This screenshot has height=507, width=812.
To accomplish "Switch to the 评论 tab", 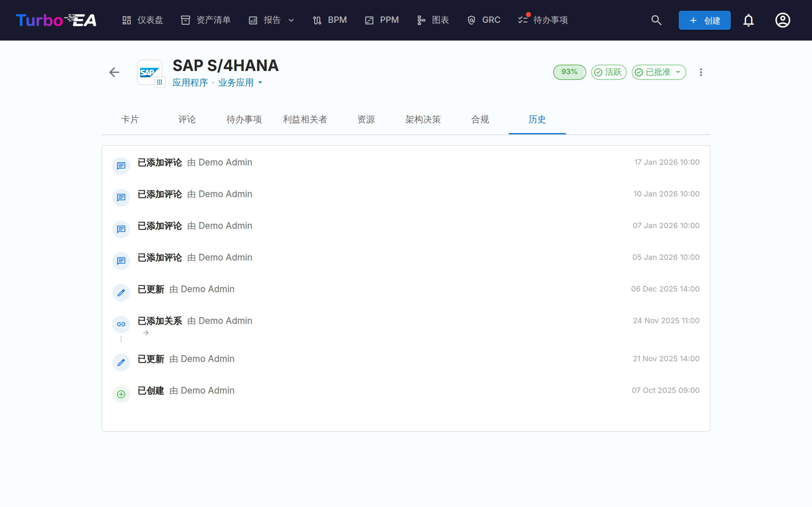I will pos(187,119).
